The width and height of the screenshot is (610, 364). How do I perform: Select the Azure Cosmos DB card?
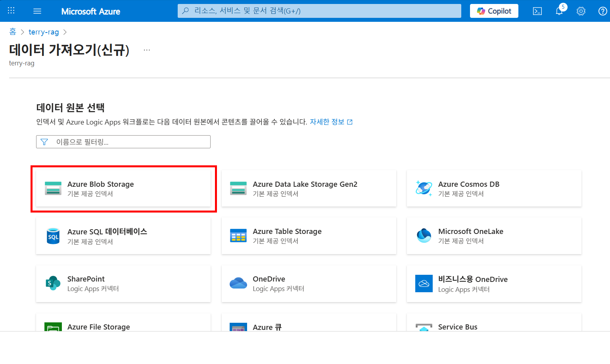click(494, 188)
